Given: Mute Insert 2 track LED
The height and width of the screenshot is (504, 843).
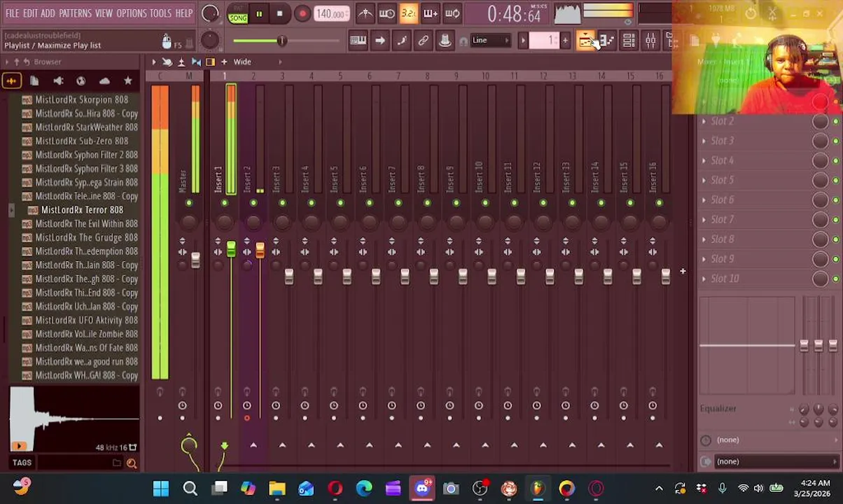Looking at the screenshot, I should 253,203.
